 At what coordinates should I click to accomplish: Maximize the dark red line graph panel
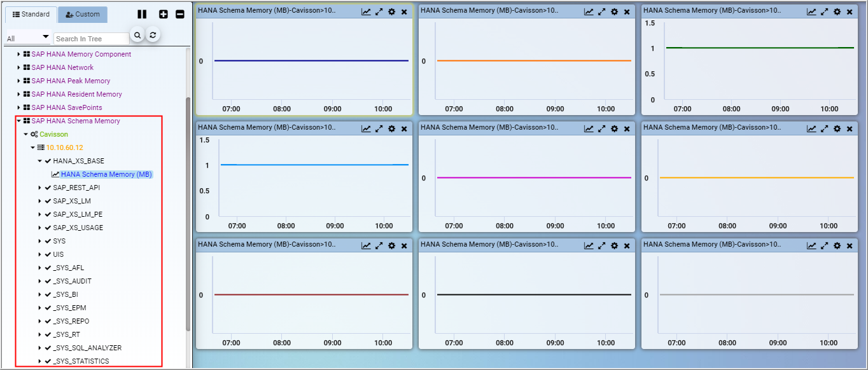pos(379,246)
